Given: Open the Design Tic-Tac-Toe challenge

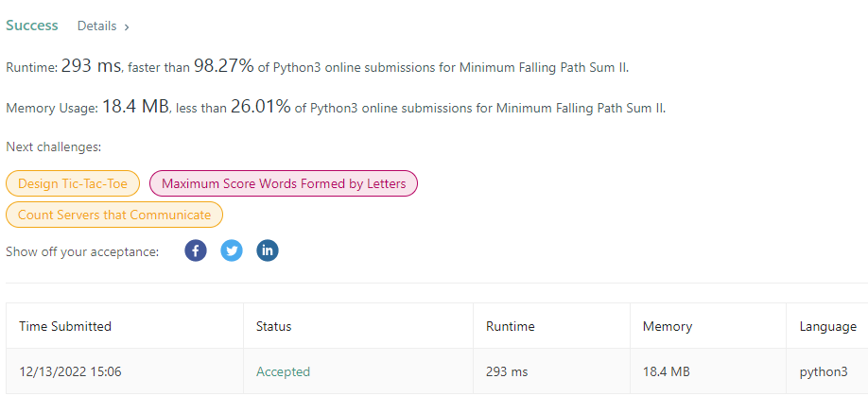Looking at the screenshot, I should [73, 183].
